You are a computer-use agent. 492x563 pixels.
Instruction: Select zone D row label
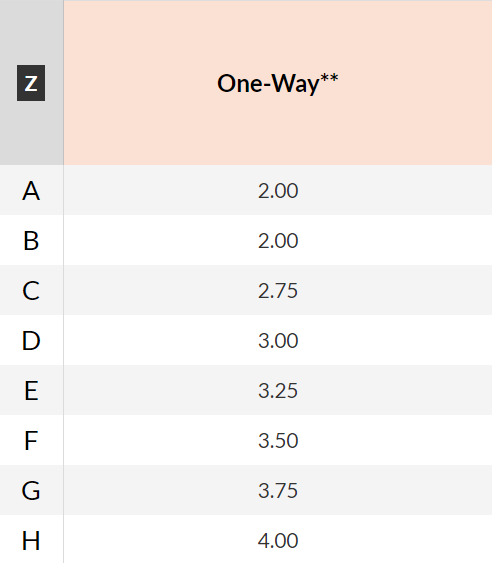pyautogui.click(x=31, y=340)
